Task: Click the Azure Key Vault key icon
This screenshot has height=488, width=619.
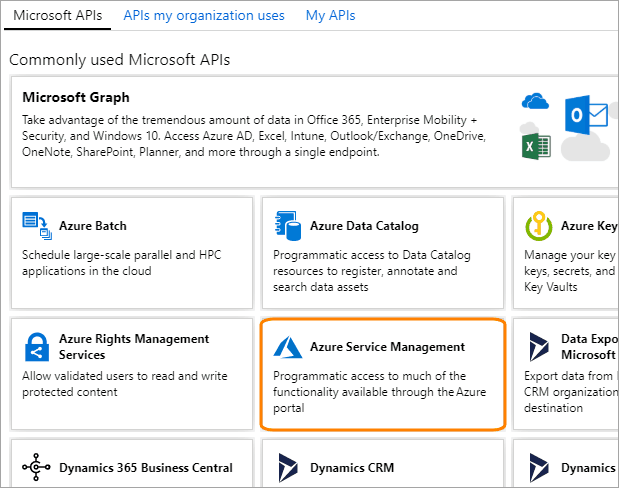Action: [x=539, y=228]
